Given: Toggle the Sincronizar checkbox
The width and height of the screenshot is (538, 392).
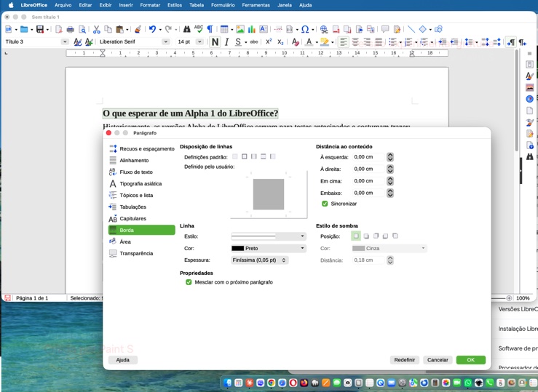Looking at the screenshot, I should tap(325, 204).
